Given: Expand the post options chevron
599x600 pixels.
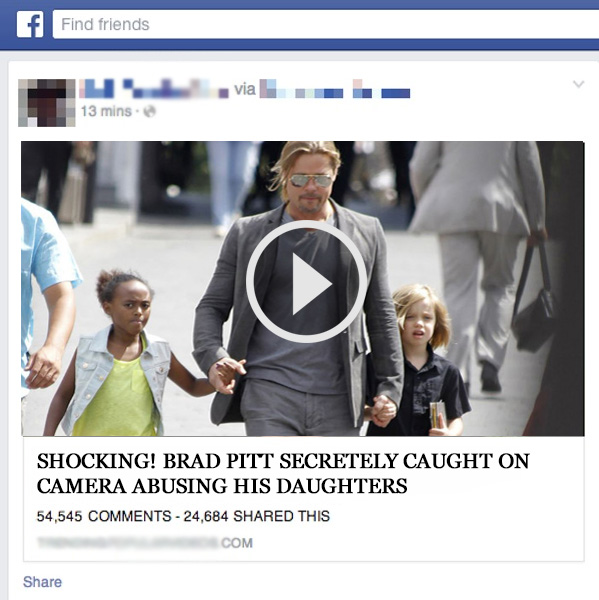Looking at the screenshot, I should [x=578, y=84].
